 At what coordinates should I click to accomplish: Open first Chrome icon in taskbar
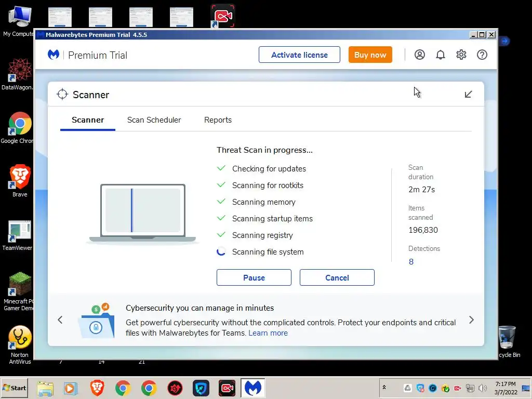[123, 388]
